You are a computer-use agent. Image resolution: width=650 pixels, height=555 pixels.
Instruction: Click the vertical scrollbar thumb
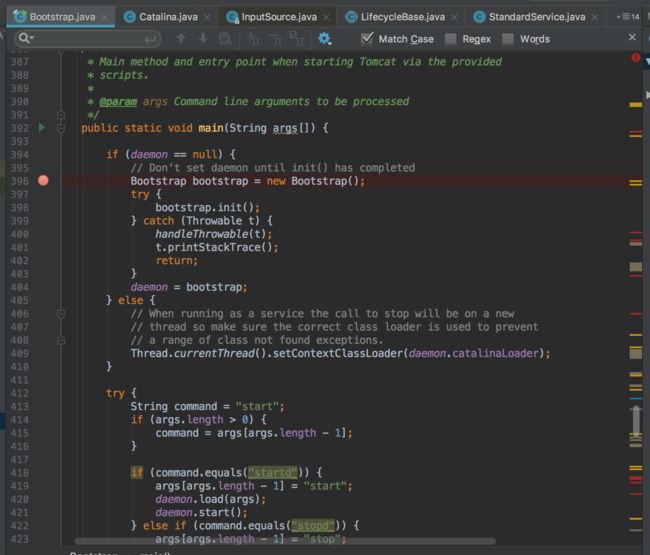click(x=636, y=421)
